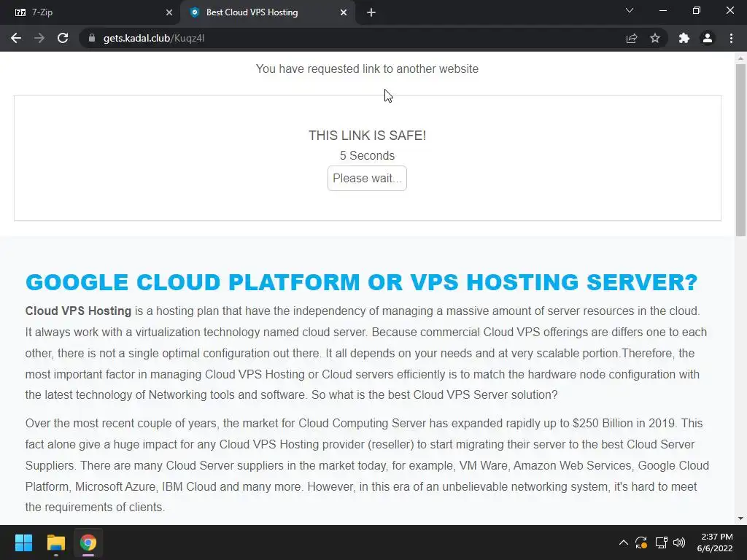View site information lock icon
The height and width of the screenshot is (560, 747).
pyautogui.click(x=92, y=38)
